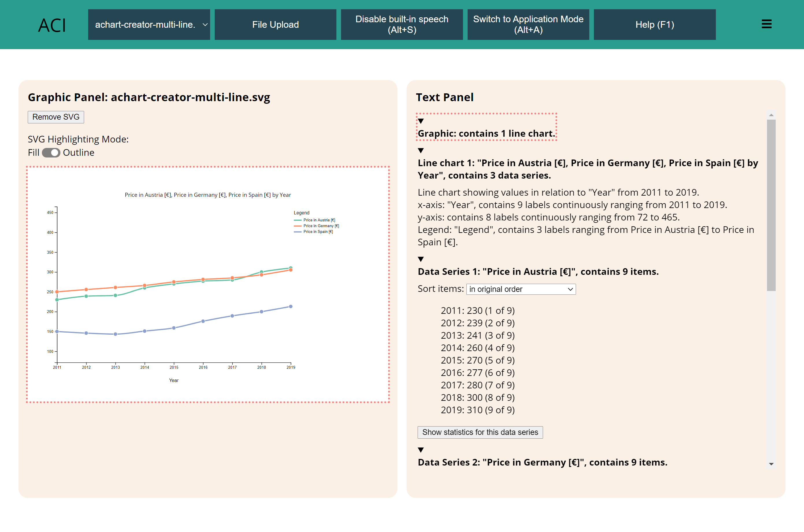Viewport: 804px width, 532px height.
Task: Click the Spain 2019 data point
Action: coord(291,307)
